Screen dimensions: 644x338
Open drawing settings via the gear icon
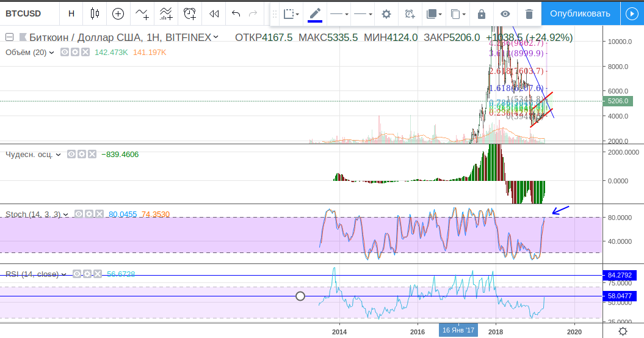(386, 13)
